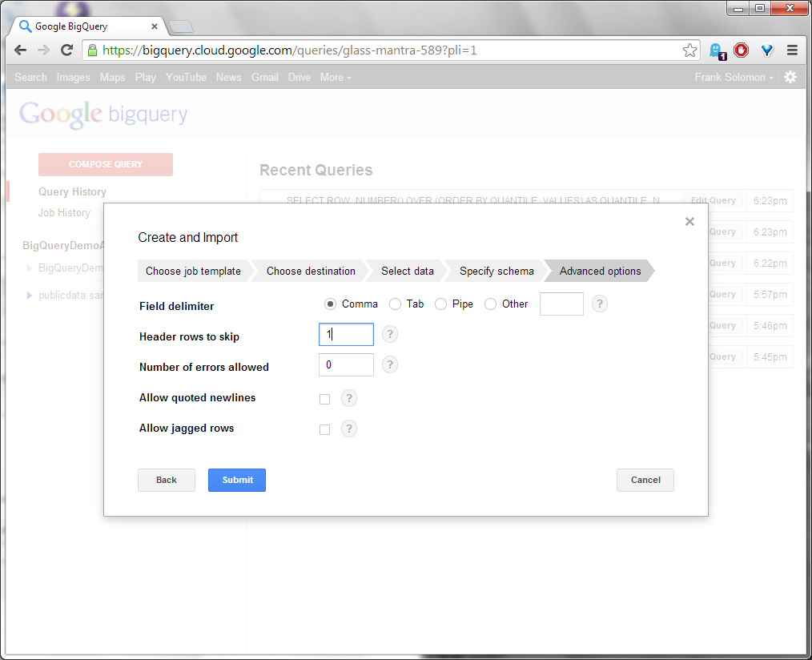Select the Tab field delimiter
Image resolution: width=812 pixels, height=660 pixels.
pos(395,304)
